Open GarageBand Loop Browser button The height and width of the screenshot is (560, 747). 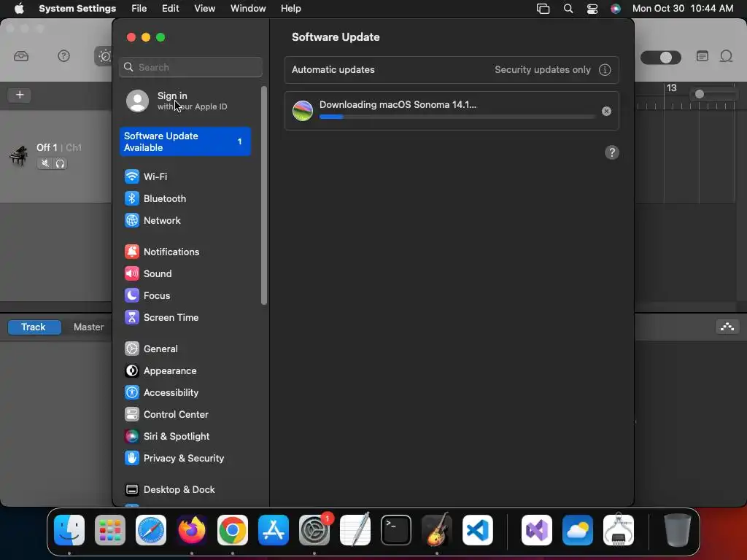(726, 57)
